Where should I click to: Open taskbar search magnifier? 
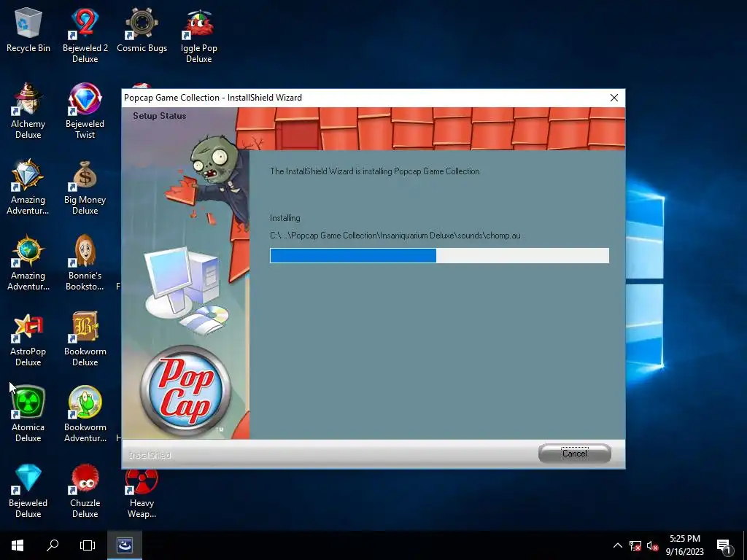pos(53,545)
